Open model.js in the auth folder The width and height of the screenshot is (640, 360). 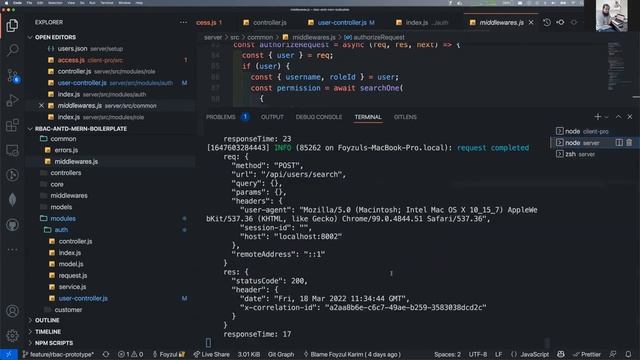tap(71, 264)
